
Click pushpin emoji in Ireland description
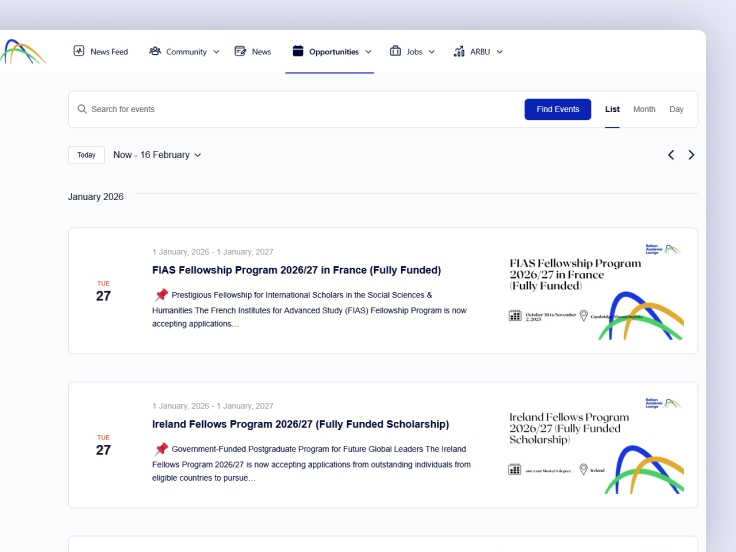161,449
